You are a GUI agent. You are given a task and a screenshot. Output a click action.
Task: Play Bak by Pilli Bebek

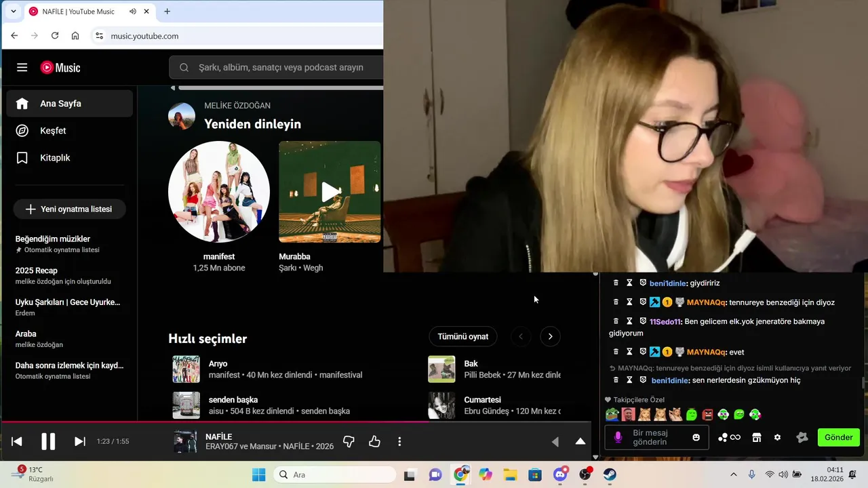click(x=441, y=369)
